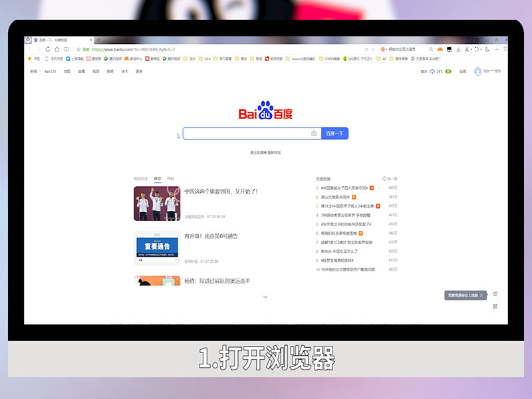Viewport: 532px width, 399px height.
Task: Switch to the 推荐 tab
Action: (x=158, y=179)
